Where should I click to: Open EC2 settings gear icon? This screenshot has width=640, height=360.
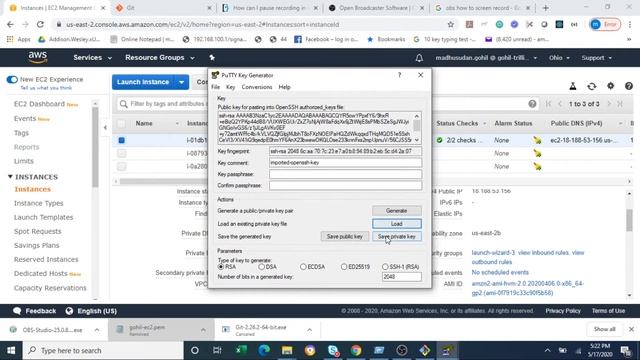click(x=610, y=86)
